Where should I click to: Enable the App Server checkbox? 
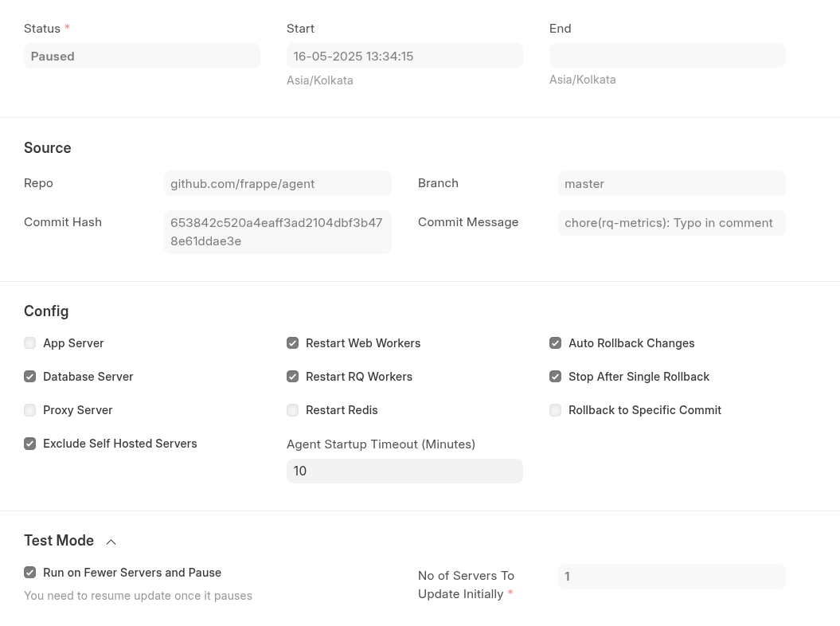tap(30, 343)
